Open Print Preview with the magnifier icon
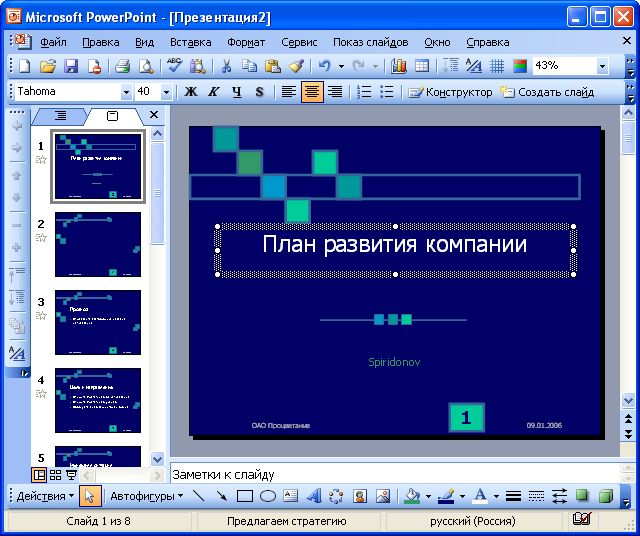The height and width of the screenshot is (536, 640). (146, 66)
